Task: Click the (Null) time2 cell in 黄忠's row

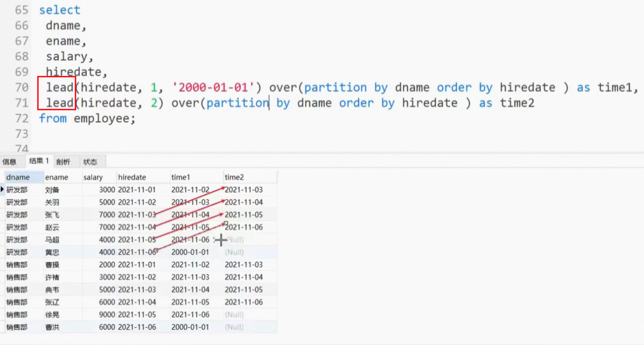Action: click(234, 252)
